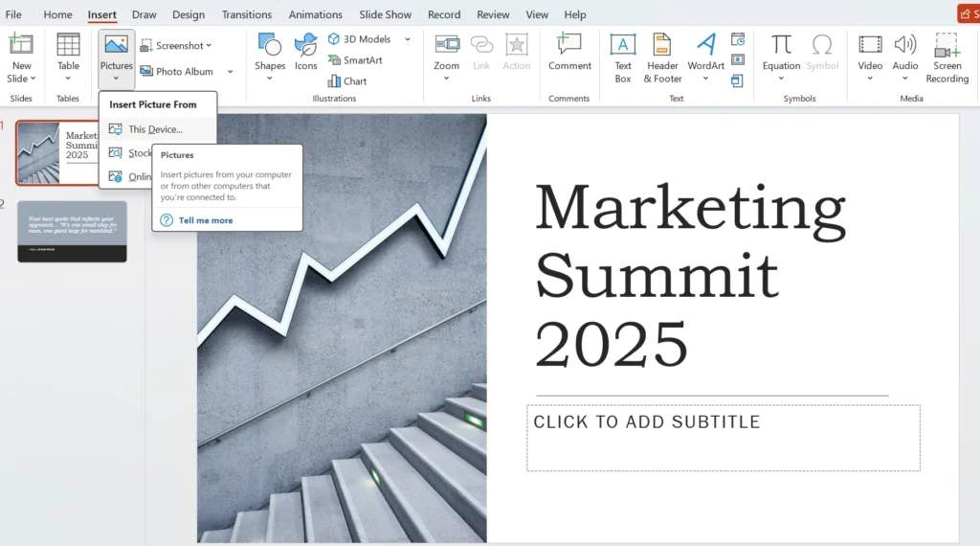Open the File tab
Viewport: 980px width, 546px height.
pyautogui.click(x=13, y=14)
